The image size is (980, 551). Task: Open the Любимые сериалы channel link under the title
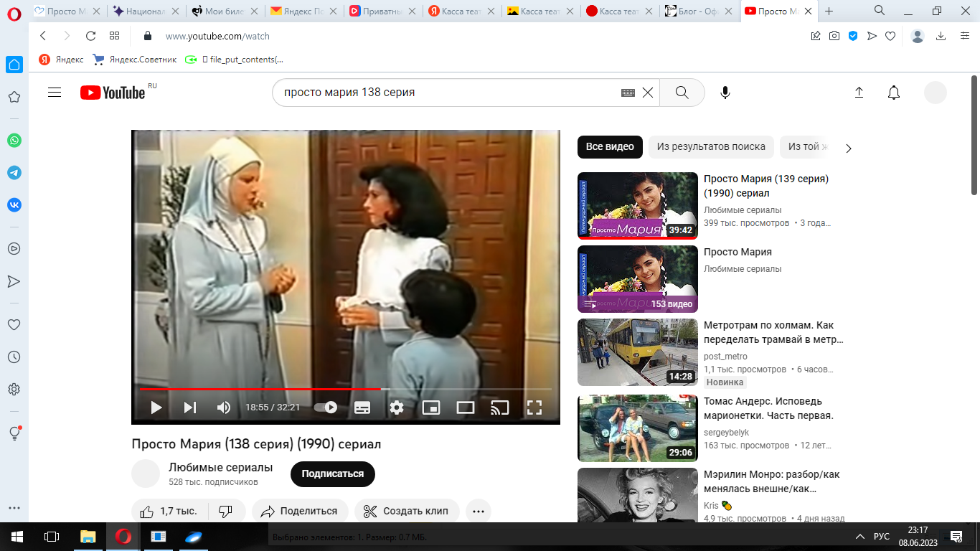click(221, 467)
